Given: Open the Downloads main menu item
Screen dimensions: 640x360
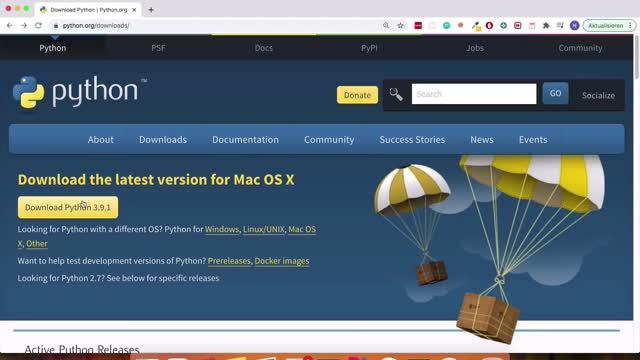Looking at the screenshot, I should click(163, 140).
